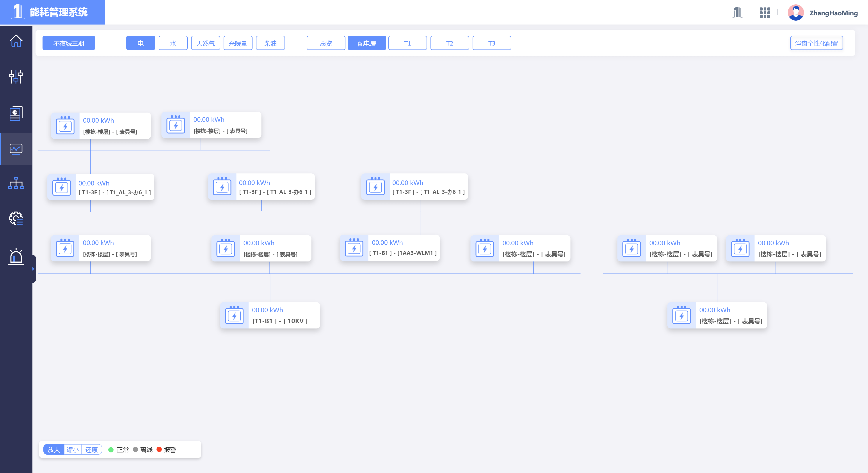Switch to the 电 energy type
The height and width of the screenshot is (473, 868).
pos(141,43)
